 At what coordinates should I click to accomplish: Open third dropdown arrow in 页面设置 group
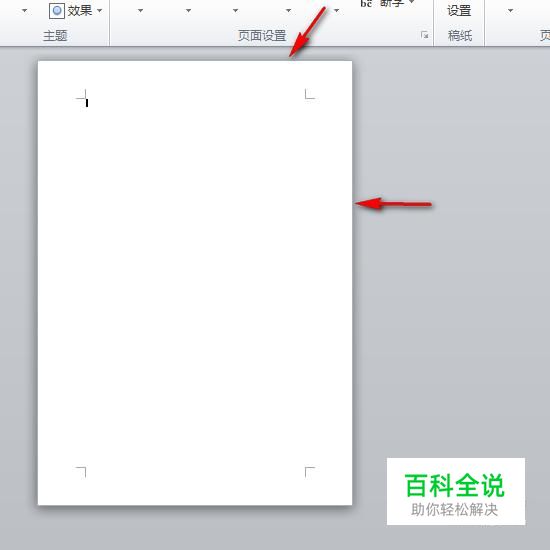click(x=236, y=11)
